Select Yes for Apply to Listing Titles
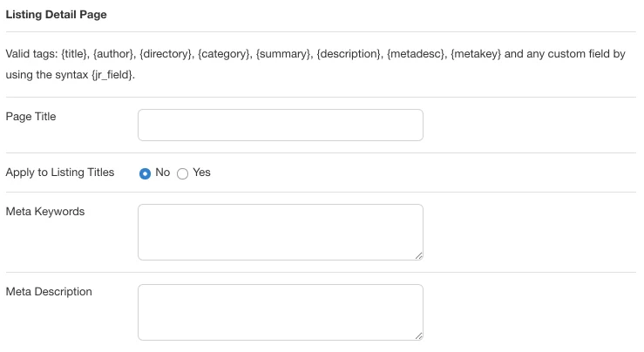This screenshot has height=352, width=644. 183,173
